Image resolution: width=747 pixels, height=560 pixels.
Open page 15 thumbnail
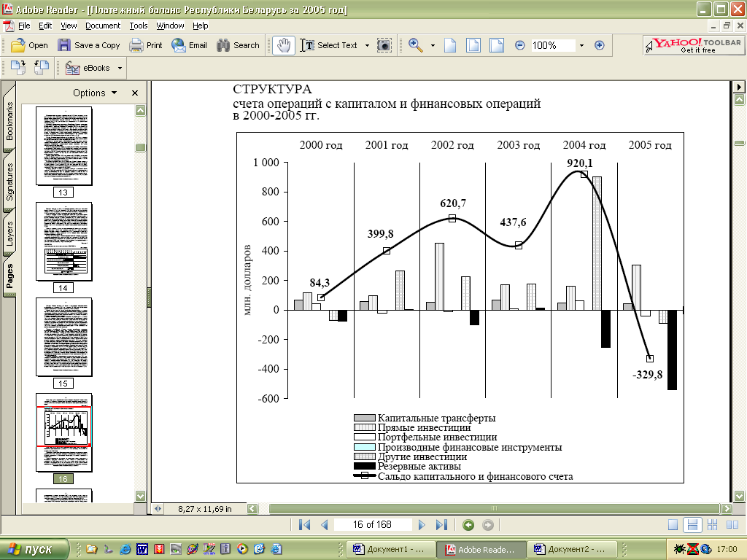(x=64, y=337)
